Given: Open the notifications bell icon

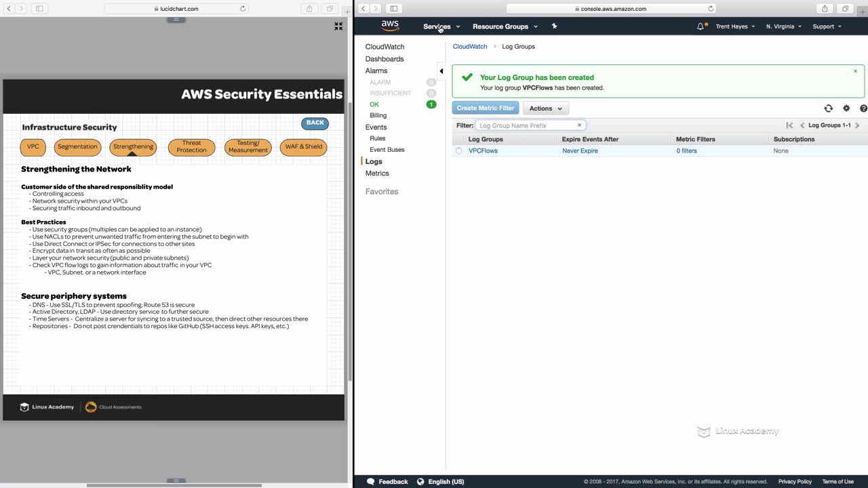Looking at the screenshot, I should pyautogui.click(x=701, y=26).
